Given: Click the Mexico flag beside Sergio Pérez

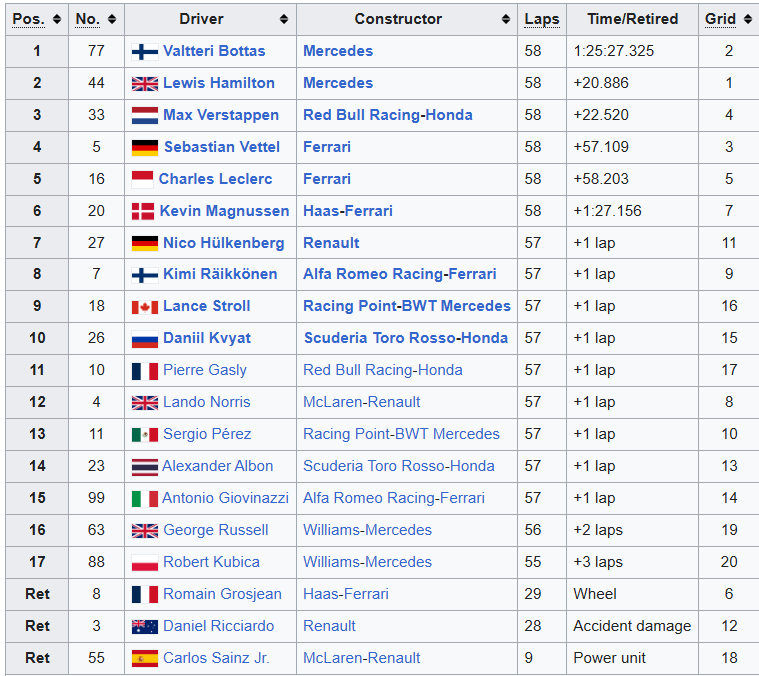Looking at the screenshot, I should [x=145, y=435].
